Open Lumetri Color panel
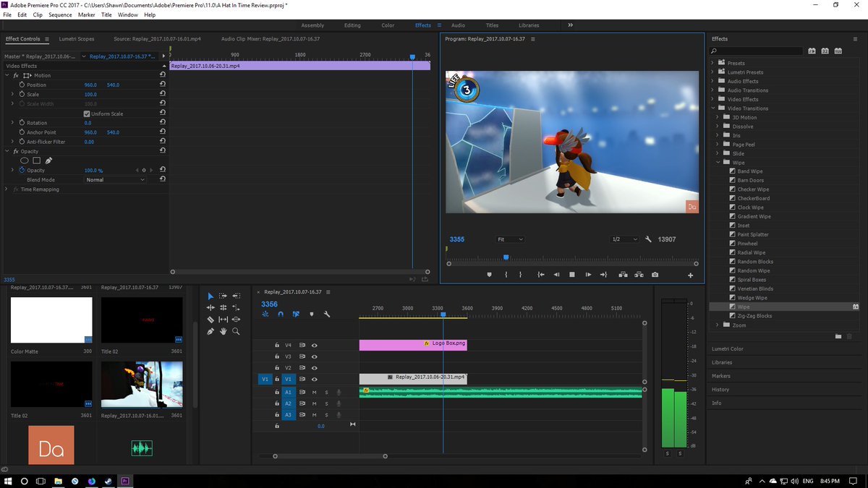Image resolution: width=868 pixels, height=488 pixels. coord(727,348)
